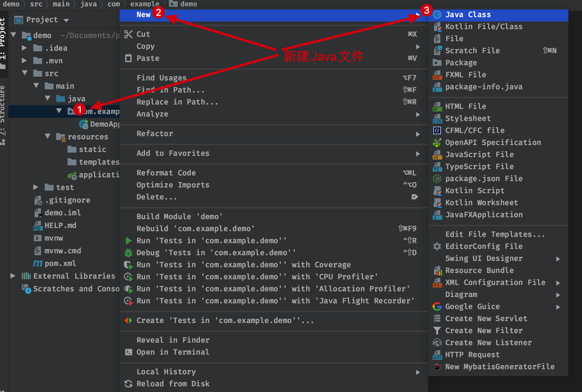Collapse the demo project root node
Screen dimensions: 582x392
tap(14, 35)
